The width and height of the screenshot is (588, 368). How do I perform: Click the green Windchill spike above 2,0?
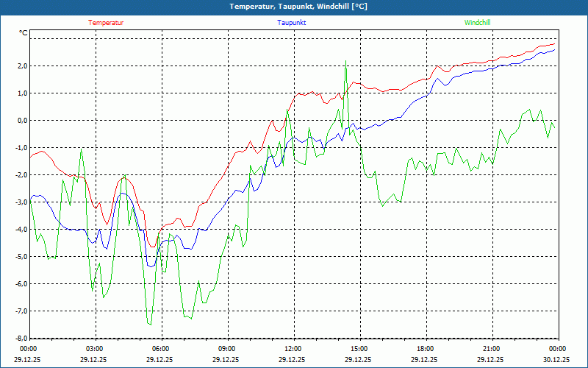345,61
